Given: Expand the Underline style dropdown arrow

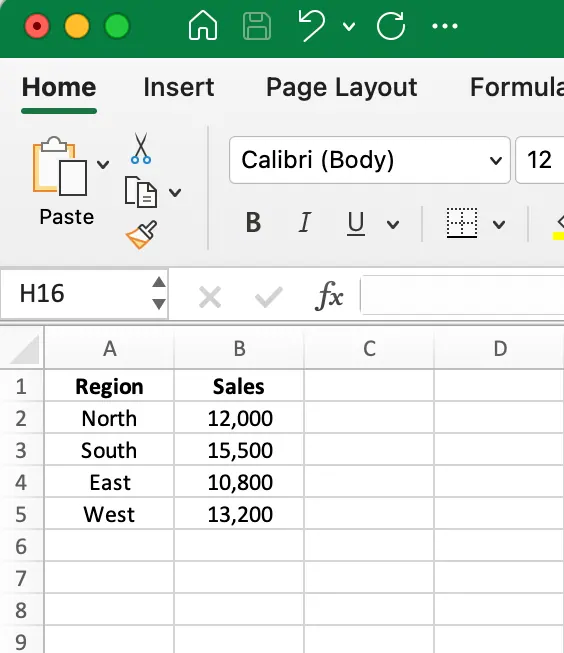Looking at the screenshot, I should (393, 225).
